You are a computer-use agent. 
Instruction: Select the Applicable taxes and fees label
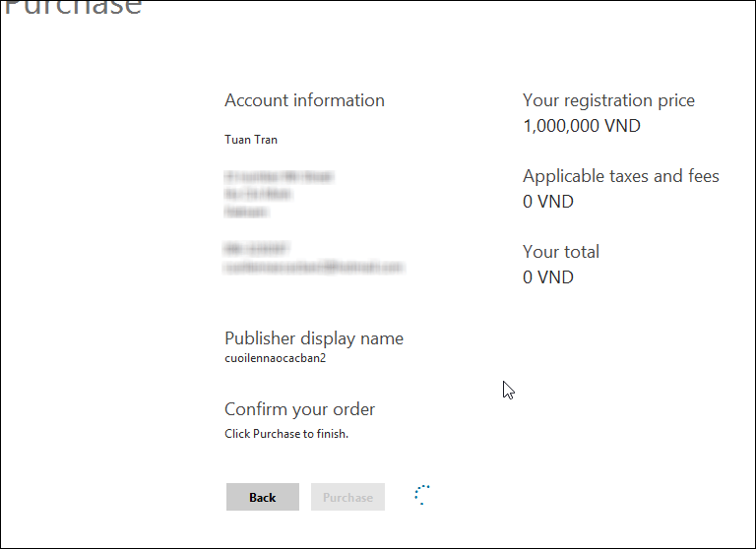[x=620, y=176]
